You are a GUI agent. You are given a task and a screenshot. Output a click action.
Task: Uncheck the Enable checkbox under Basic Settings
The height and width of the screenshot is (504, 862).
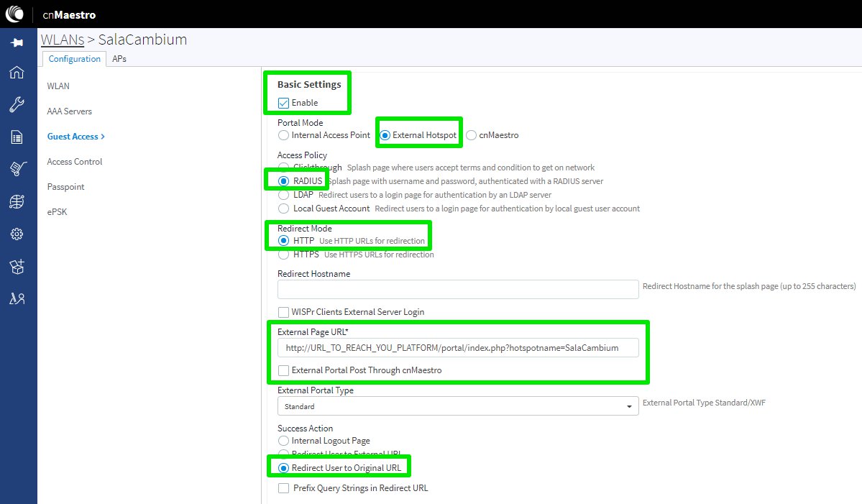(283, 103)
